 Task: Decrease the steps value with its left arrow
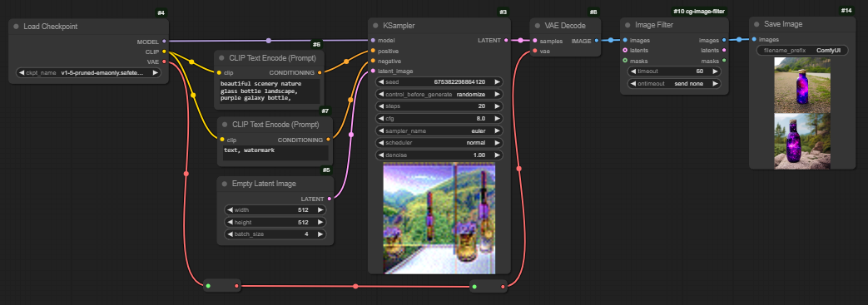[380, 106]
